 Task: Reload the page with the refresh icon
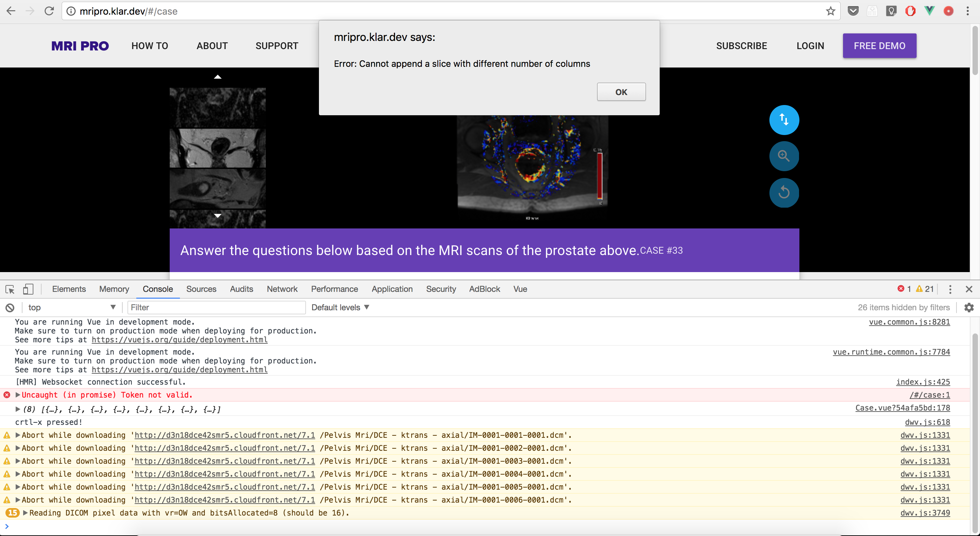tap(49, 11)
